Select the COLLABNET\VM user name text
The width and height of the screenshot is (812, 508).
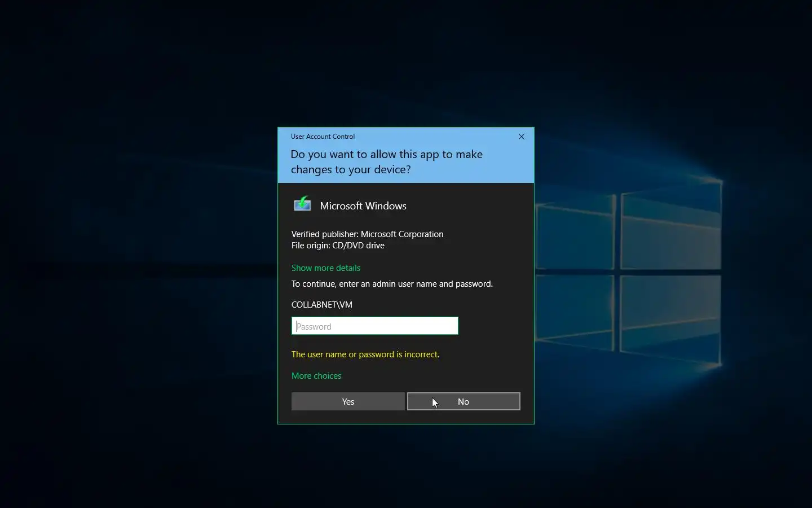tap(322, 305)
